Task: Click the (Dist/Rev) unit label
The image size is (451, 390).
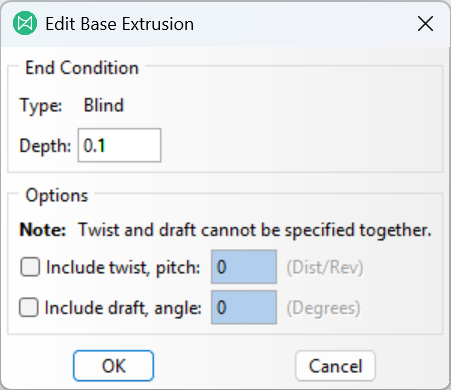Action: click(x=325, y=267)
